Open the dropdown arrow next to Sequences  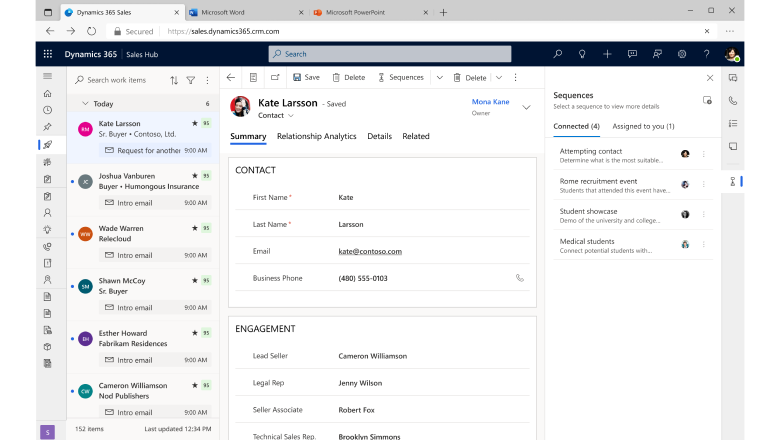(x=439, y=78)
